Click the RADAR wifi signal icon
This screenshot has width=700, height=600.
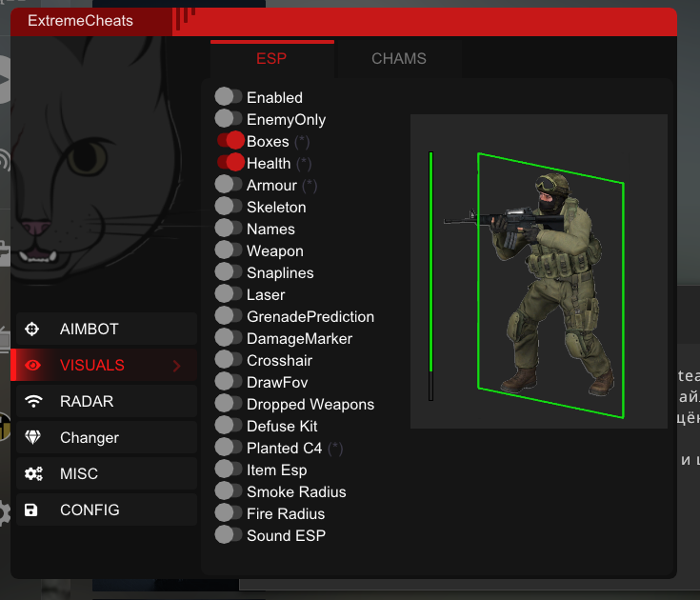tap(33, 401)
